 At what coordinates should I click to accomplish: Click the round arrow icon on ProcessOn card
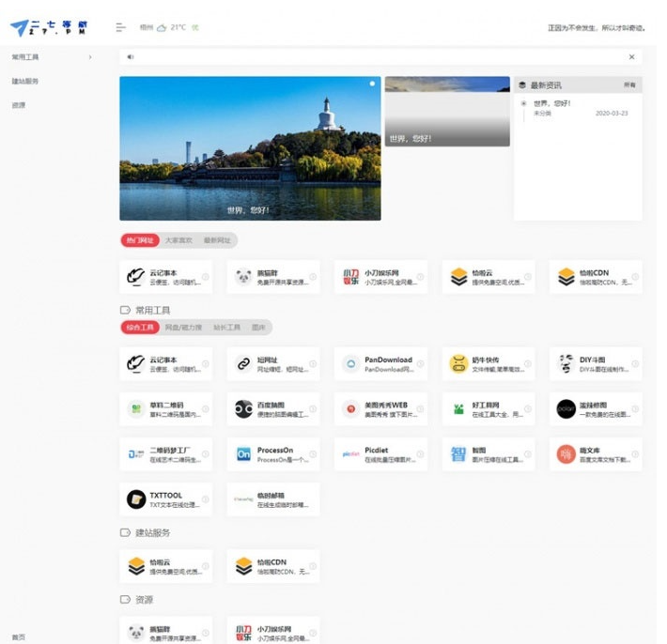(313, 454)
